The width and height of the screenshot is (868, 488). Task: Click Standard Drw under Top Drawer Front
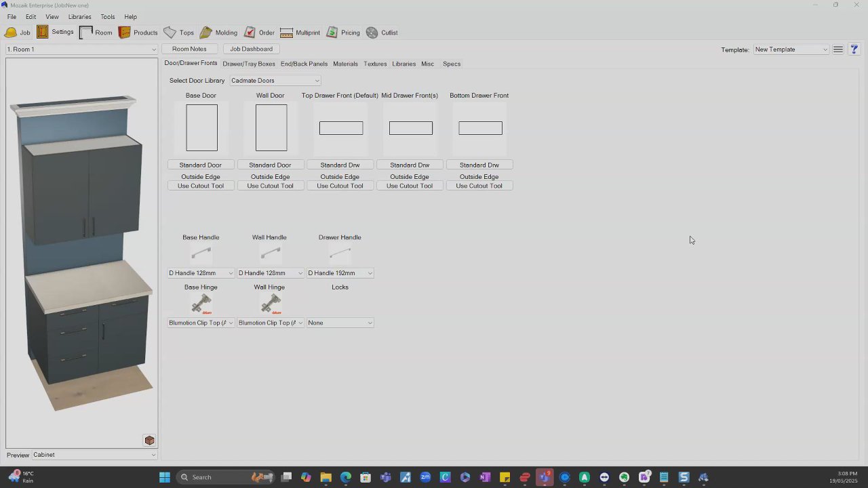[x=340, y=165]
